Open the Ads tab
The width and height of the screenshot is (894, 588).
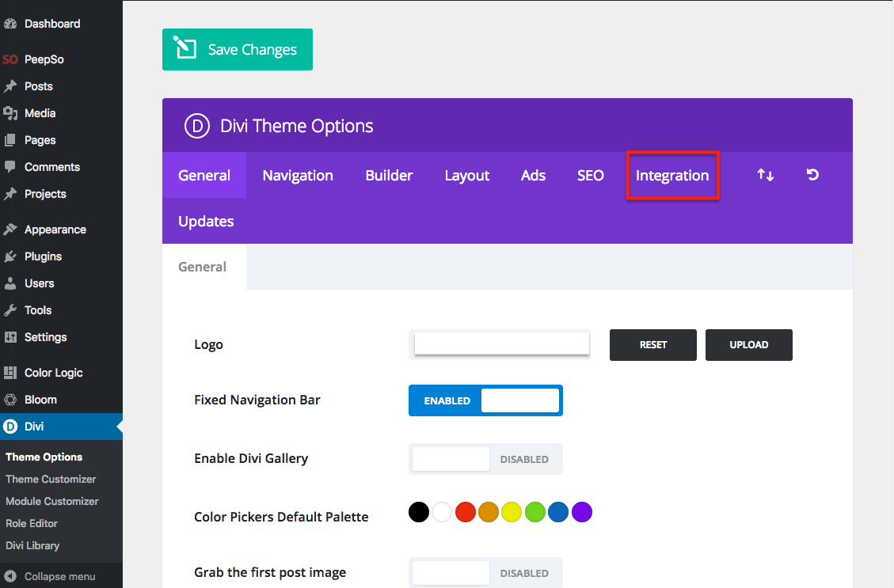(533, 175)
